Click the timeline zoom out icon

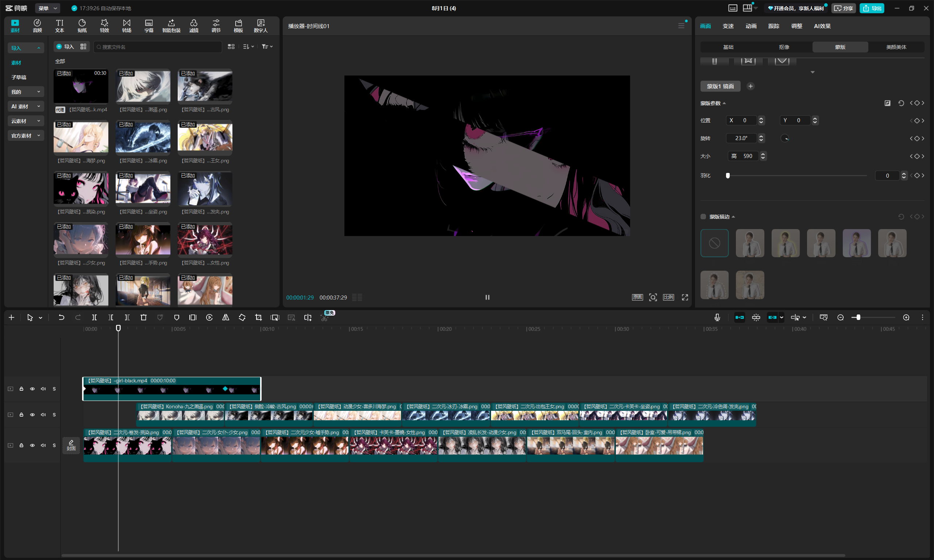coord(840,318)
